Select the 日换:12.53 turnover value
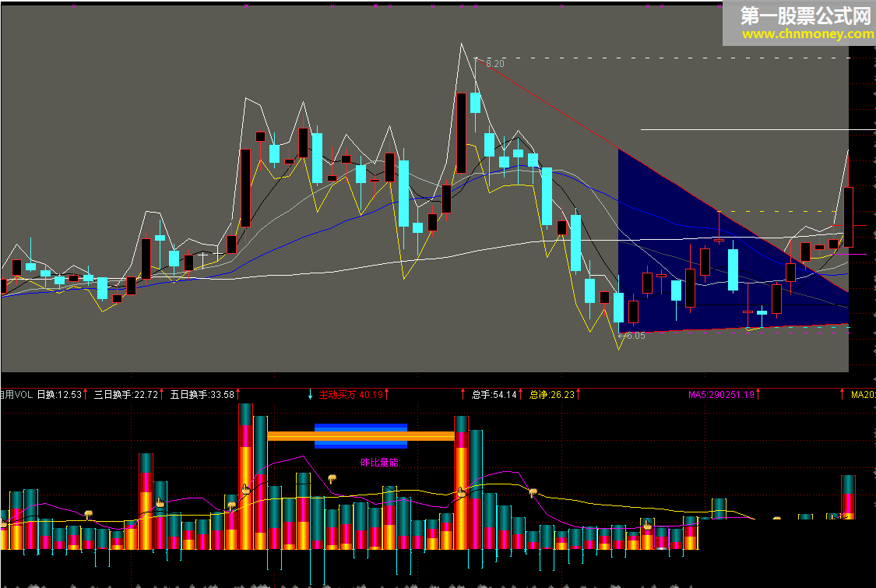The image size is (876, 588). tap(59, 395)
